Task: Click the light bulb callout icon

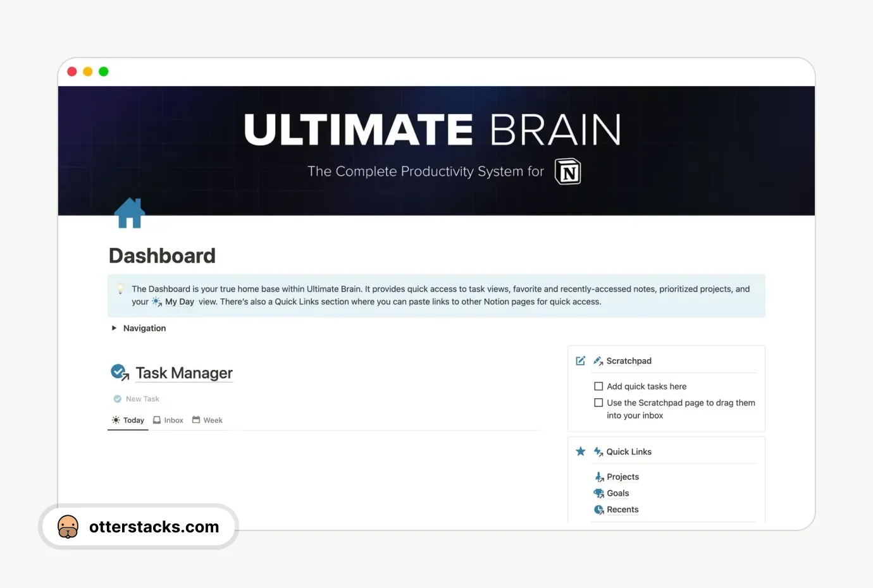Action: pos(120,290)
